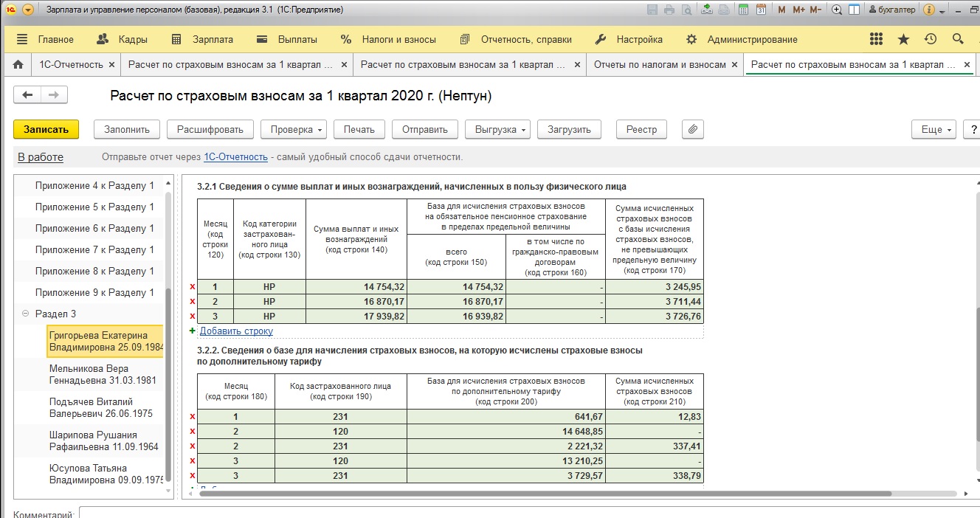
Task: Collapse the Раздел 3 tree node
Action: (x=26, y=314)
